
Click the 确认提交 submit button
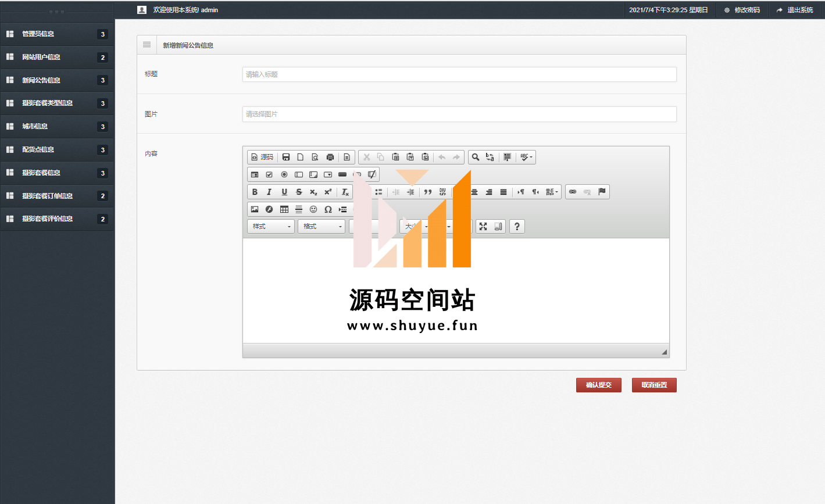click(599, 385)
